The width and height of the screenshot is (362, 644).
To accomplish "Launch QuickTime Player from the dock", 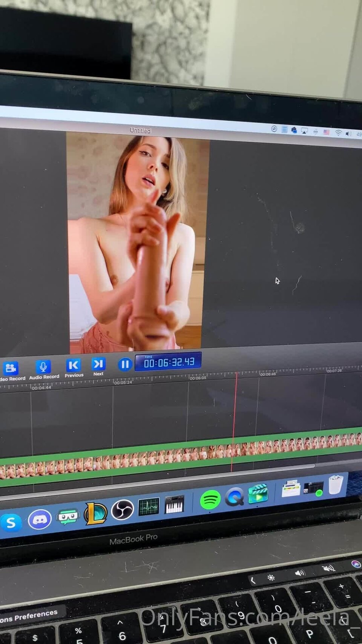I will pyautogui.click(x=235, y=497).
